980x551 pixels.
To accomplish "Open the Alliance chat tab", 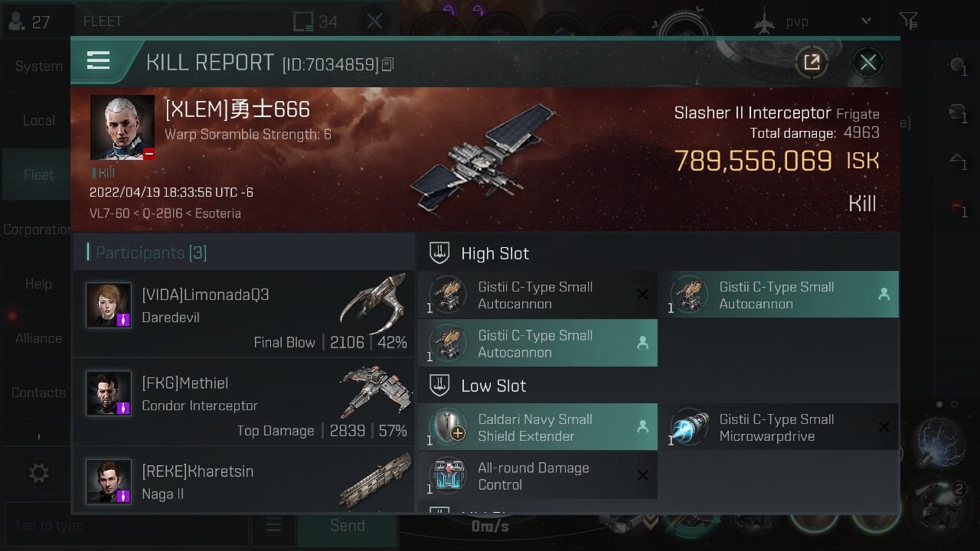I will pyautogui.click(x=38, y=337).
